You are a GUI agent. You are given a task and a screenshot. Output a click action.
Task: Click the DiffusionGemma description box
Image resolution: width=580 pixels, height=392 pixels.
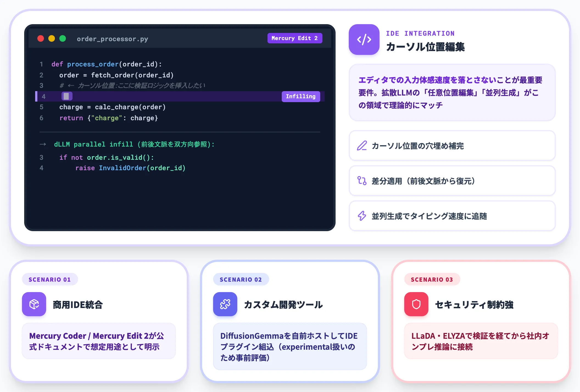pyautogui.click(x=290, y=346)
